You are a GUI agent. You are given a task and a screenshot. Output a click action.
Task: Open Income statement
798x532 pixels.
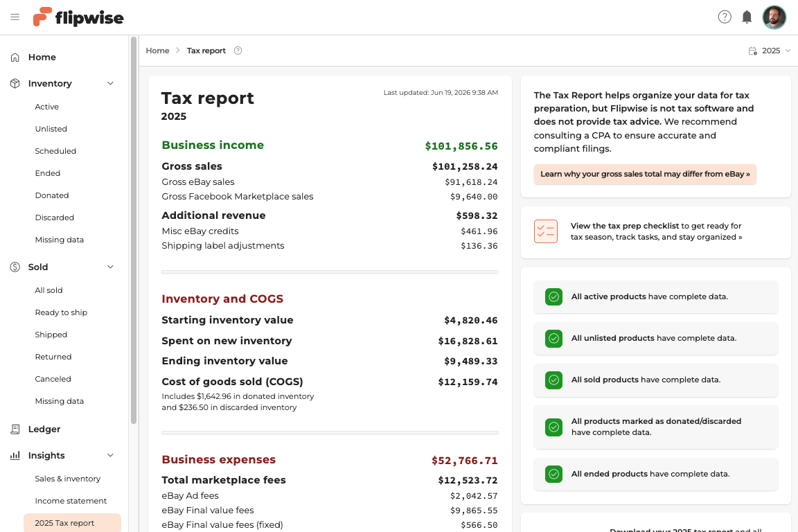(x=71, y=501)
